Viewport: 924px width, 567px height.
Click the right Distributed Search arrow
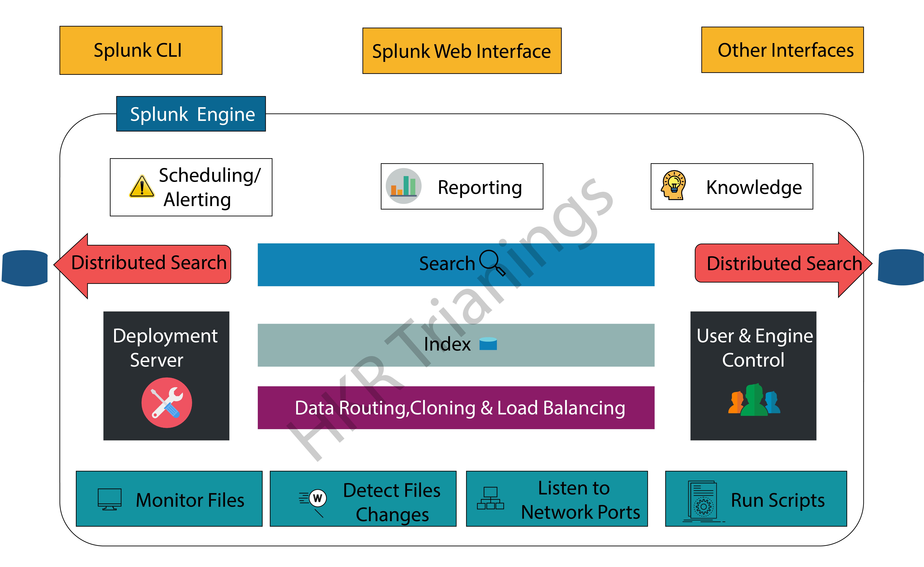[x=783, y=265]
